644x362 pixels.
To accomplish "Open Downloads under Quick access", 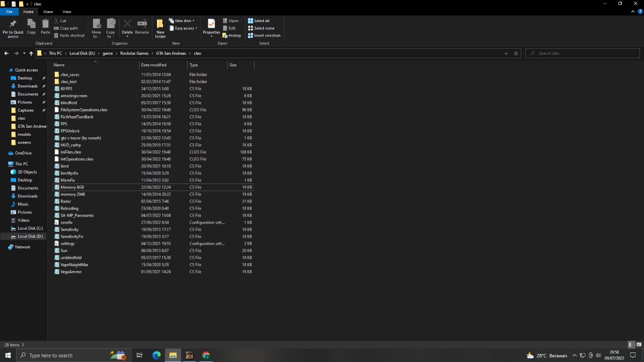I will pyautogui.click(x=27, y=86).
